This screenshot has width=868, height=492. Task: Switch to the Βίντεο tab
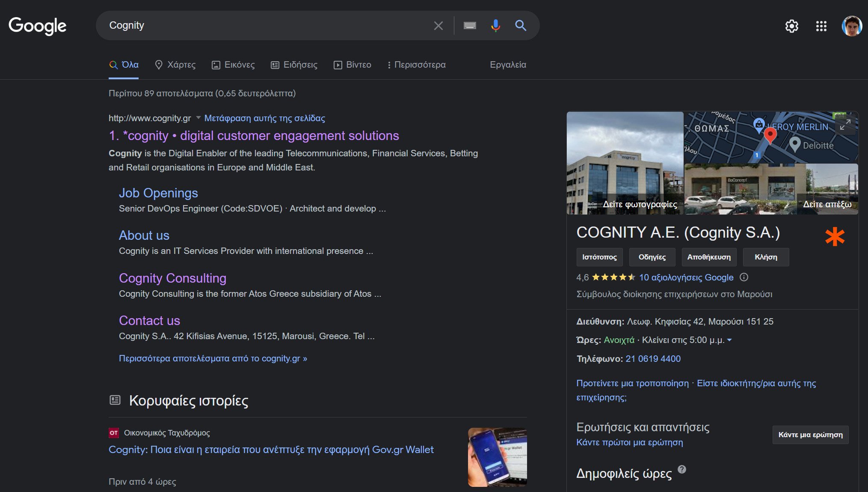click(353, 65)
